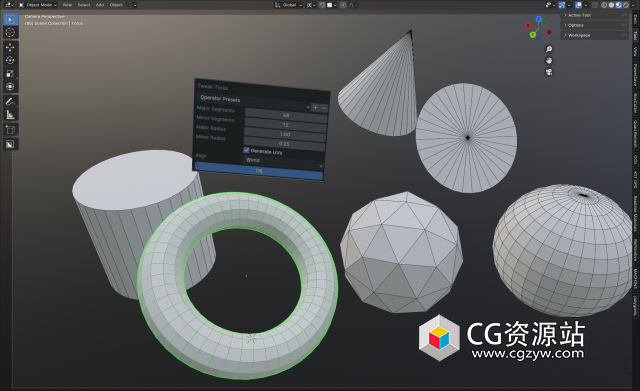Open the editor type menu icon

8,5
